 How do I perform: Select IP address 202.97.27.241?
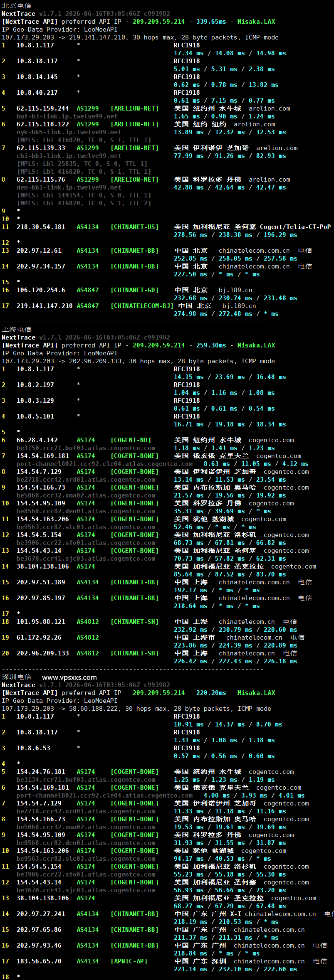(41, 914)
